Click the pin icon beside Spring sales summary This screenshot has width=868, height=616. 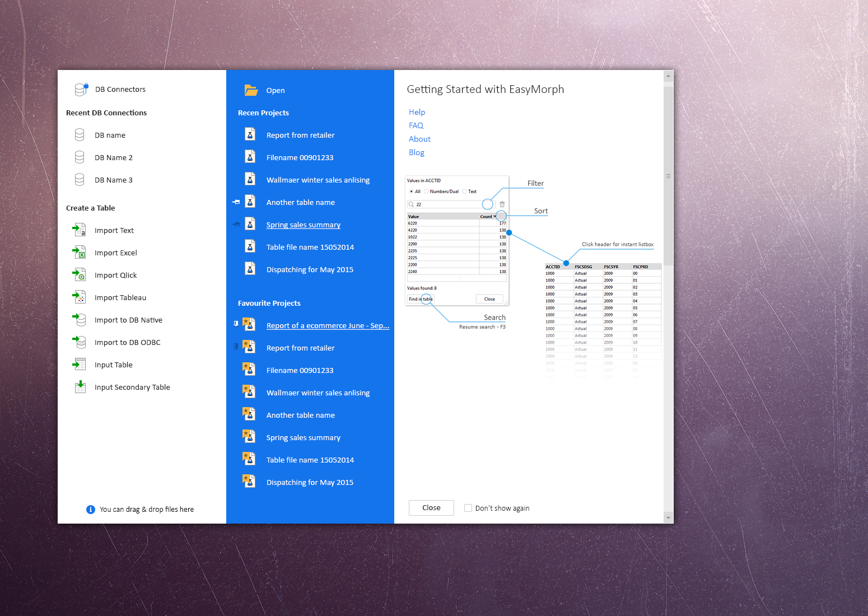coord(236,225)
